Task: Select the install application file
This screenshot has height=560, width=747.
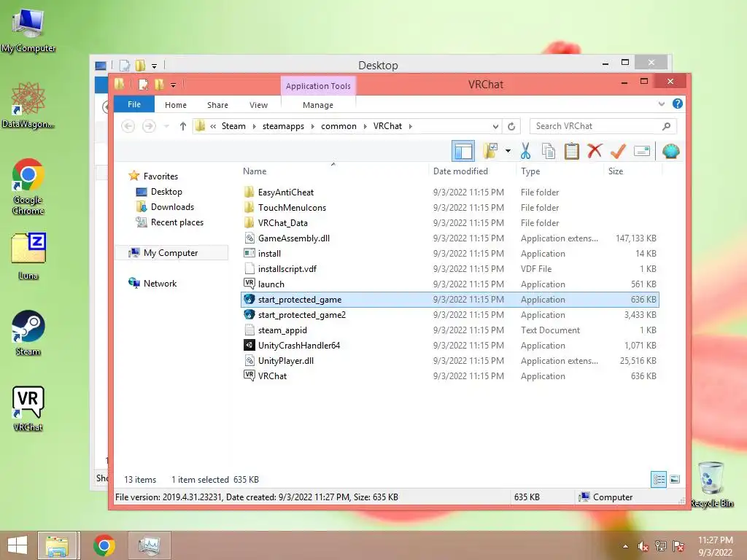Action: pos(450,253)
